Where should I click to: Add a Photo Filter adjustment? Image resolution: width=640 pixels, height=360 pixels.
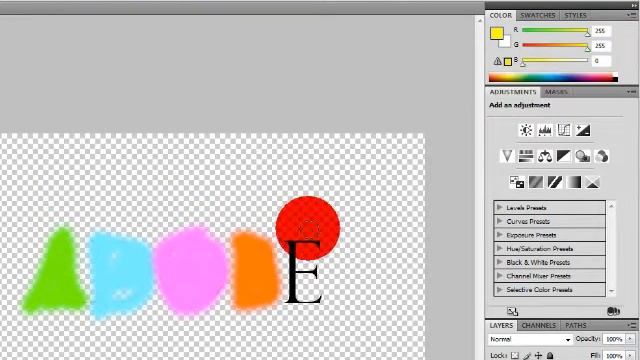583,156
